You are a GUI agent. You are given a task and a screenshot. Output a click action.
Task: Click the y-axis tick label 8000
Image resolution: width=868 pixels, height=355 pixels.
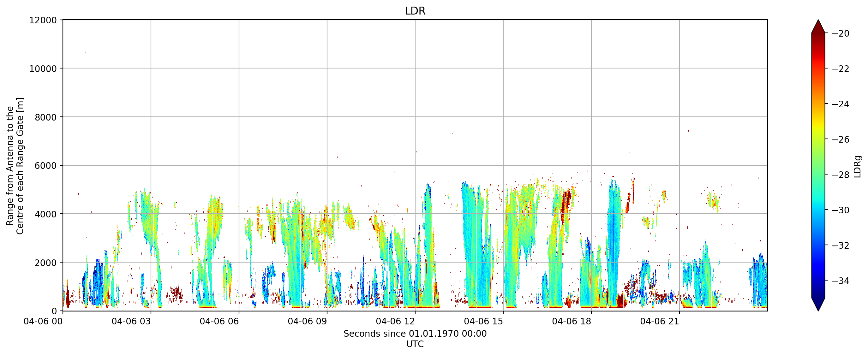click(x=46, y=118)
